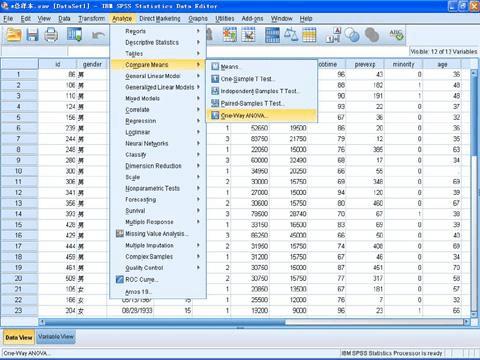
Task: Print using the printer toolbar icon
Action: [x=51, y=35]
